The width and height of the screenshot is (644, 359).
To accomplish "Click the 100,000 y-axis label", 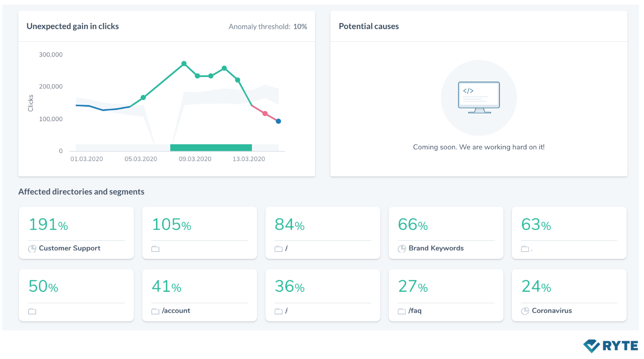I will click(51, 119).
